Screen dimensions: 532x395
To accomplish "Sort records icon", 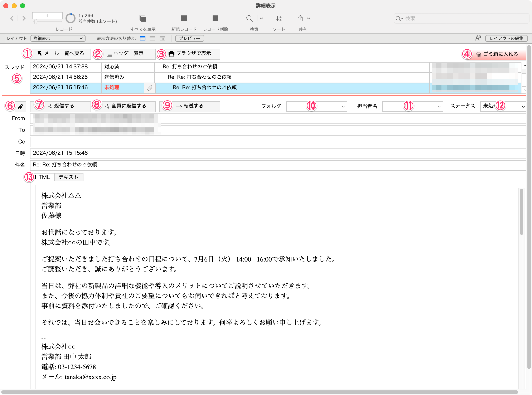I will coord(279,18).
